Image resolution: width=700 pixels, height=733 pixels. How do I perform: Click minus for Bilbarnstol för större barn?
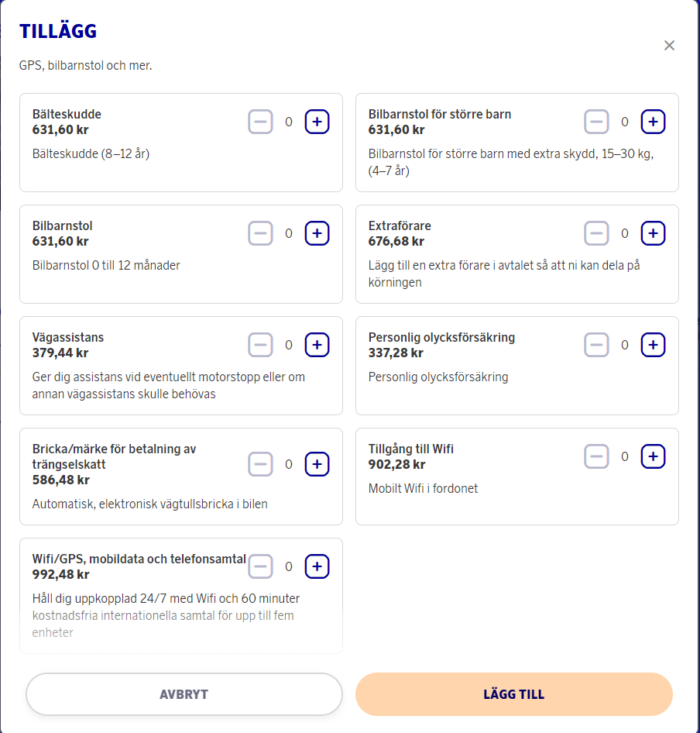[x=596, y=122]
